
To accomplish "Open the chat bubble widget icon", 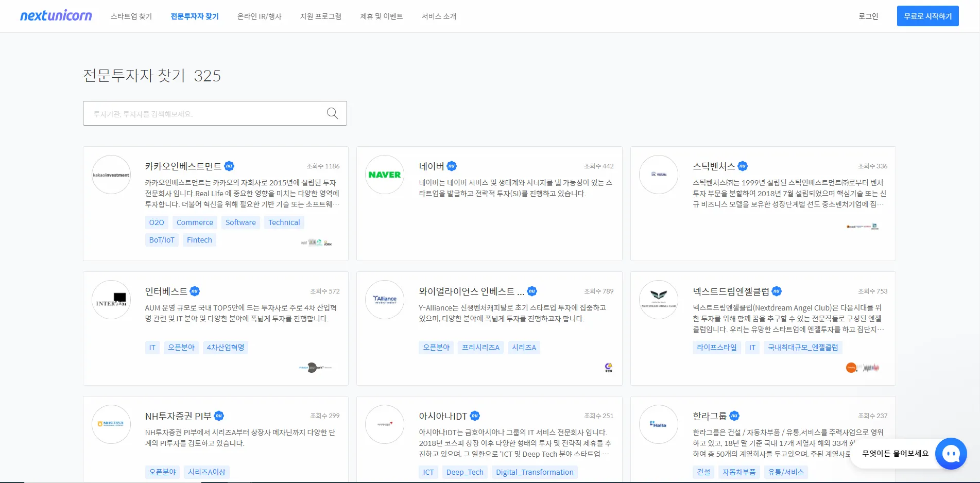I will [x=951, y=454].
